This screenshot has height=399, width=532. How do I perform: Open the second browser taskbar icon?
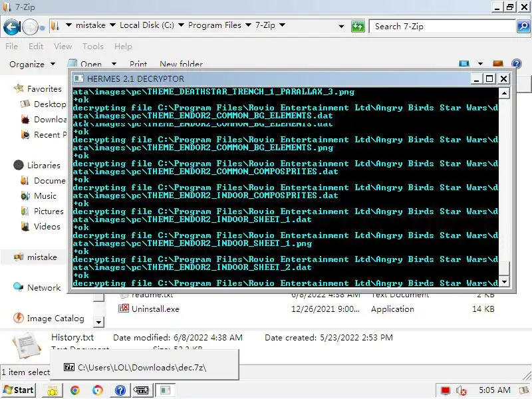tap(97, 390)
